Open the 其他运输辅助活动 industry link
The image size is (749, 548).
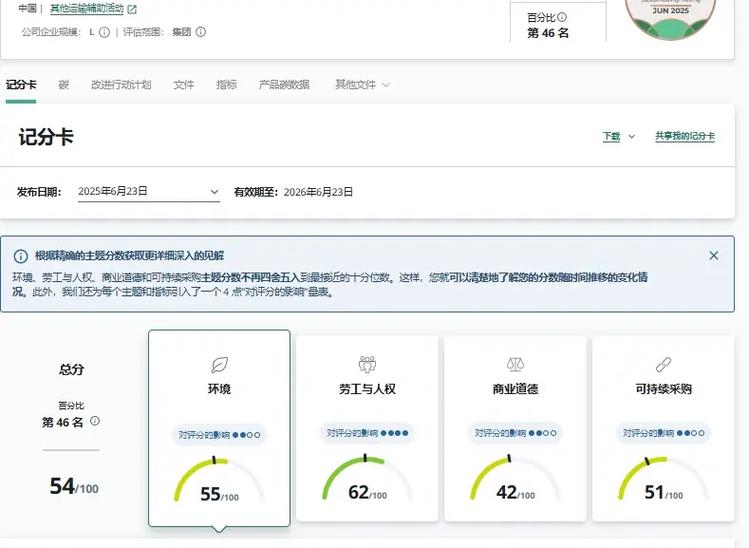tap(86, 9)
